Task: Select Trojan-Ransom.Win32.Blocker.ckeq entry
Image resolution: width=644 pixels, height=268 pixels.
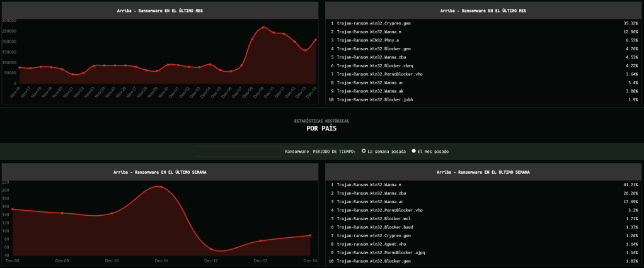Action: pyautogui.click(x=375, y=65)
